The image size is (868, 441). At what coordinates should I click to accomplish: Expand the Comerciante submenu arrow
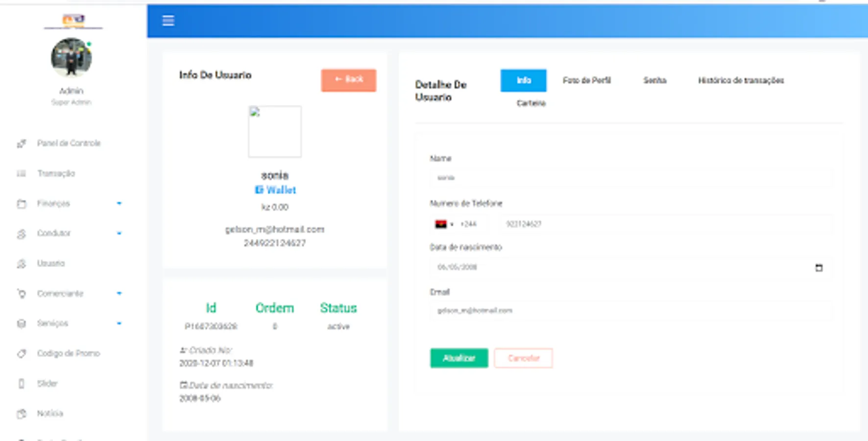[119, 294]
